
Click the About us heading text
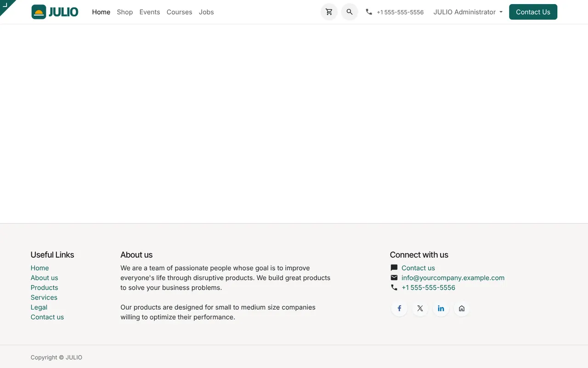pyautogui.click(x=136, y=255)
